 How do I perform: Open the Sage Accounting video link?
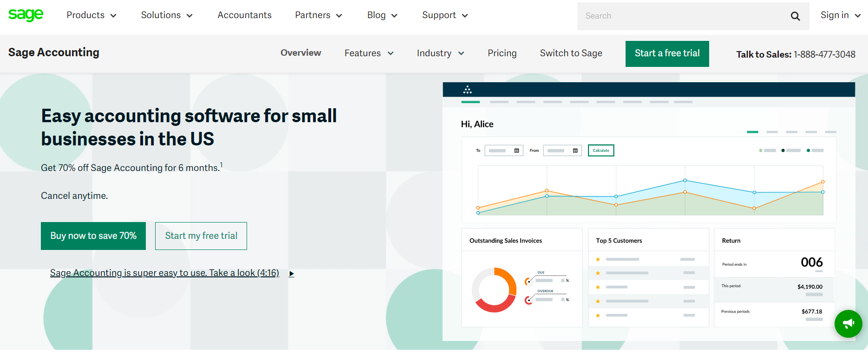coord(164,273)
